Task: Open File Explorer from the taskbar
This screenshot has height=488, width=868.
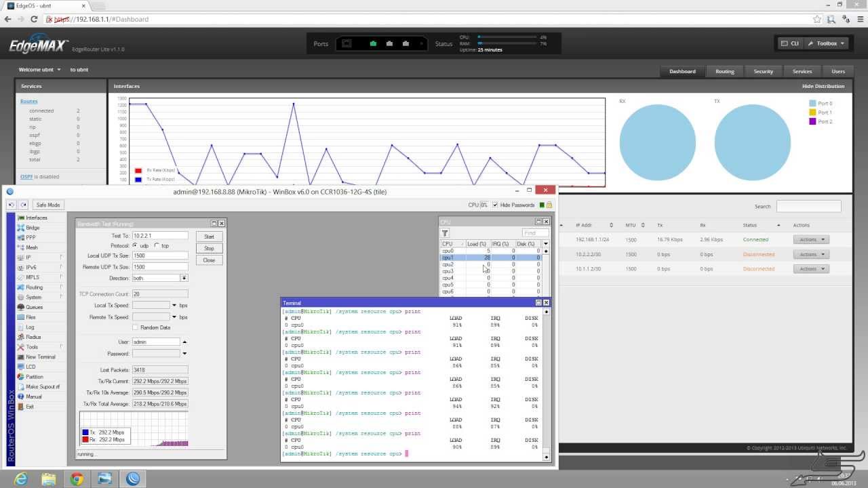Action: 49,479
